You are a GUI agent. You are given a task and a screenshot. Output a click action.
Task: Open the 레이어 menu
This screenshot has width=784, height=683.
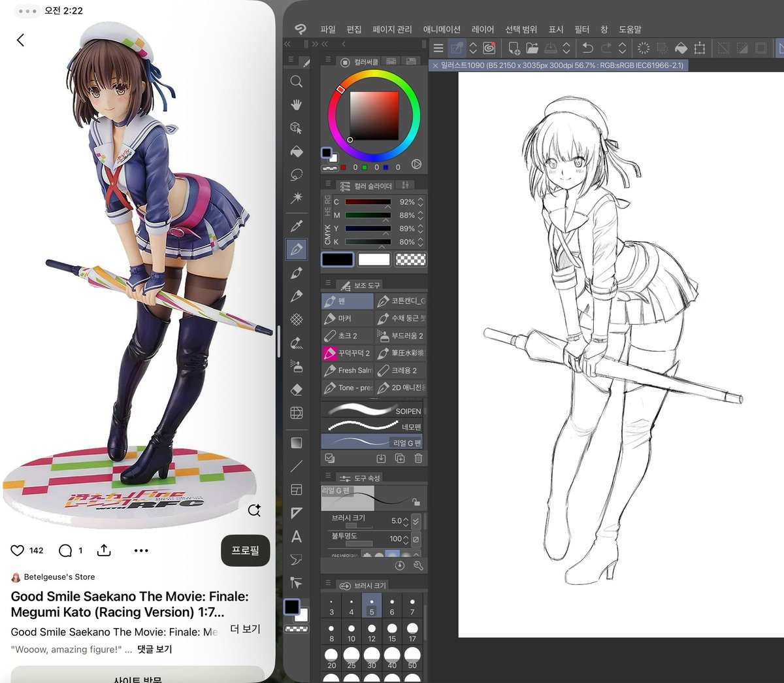click(483, 29)
